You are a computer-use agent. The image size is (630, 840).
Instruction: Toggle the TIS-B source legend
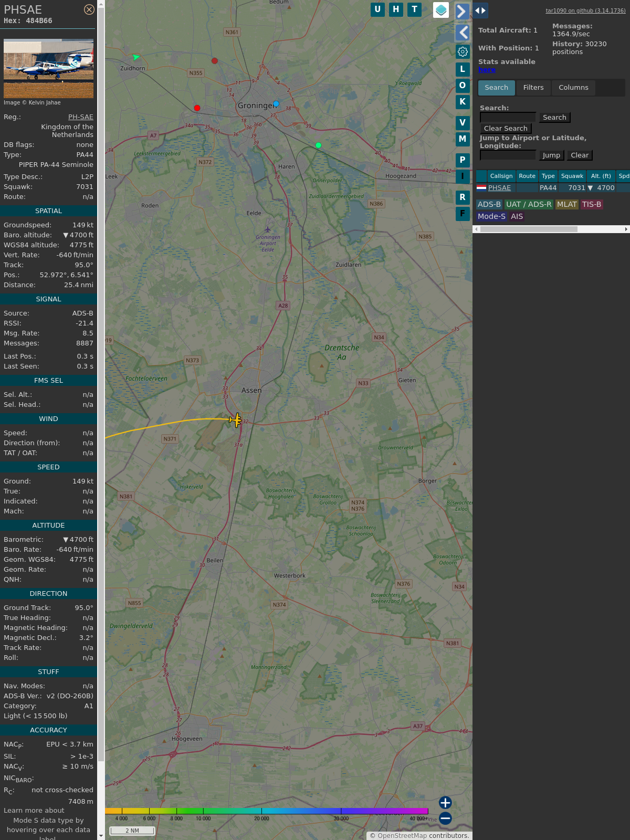point(592,205)
